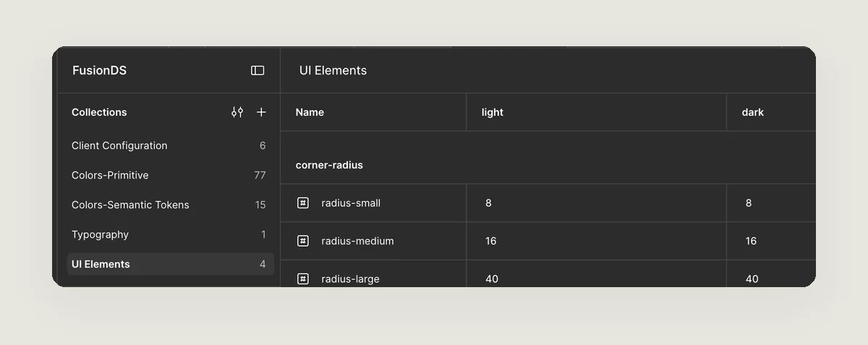Select the radius-large variable name
The image size is (868, 345).
click(351, 278)
